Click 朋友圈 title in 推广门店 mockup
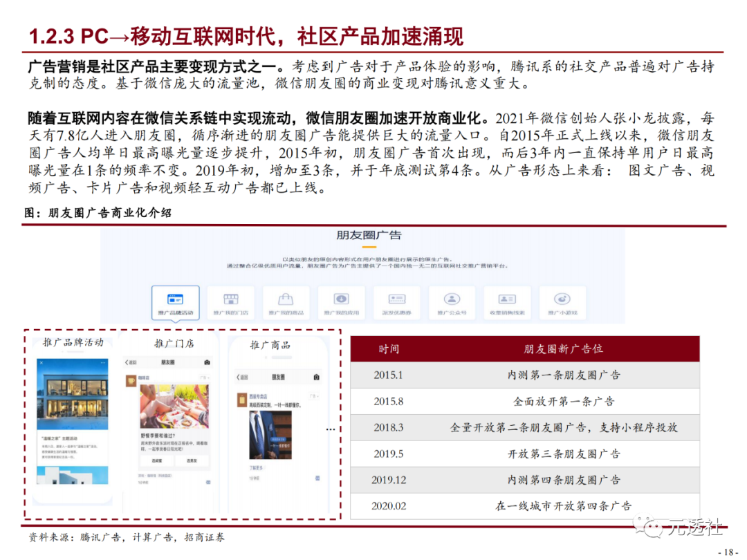Viewport: 747px width, 560px height. (167, 362)
